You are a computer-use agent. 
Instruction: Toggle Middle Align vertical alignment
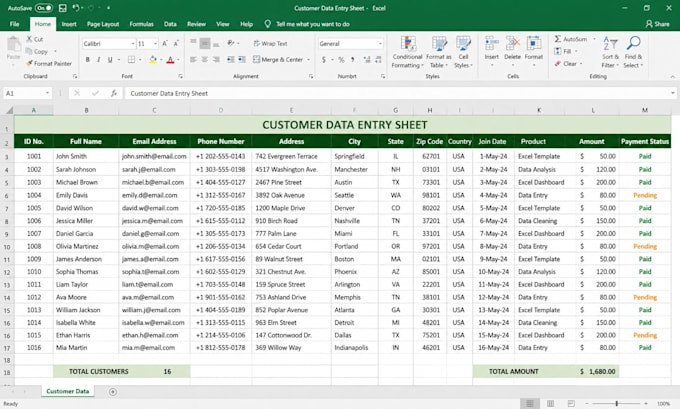(205, 43)
